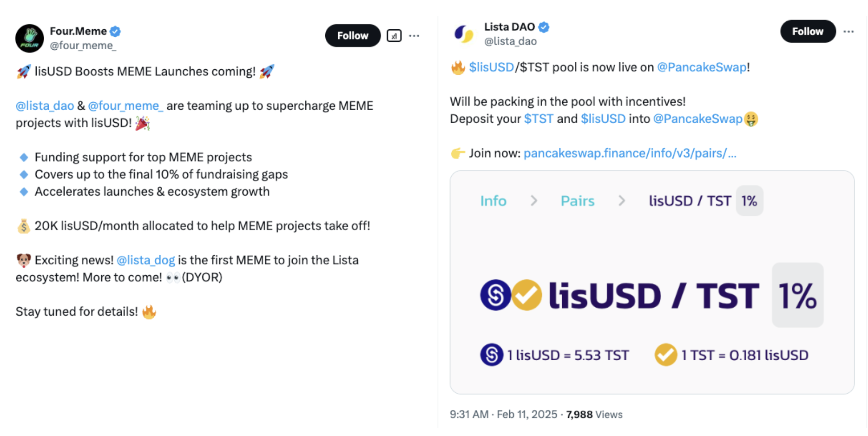
Task: Open the @lista_dao mention link
Action: point(45,106)
